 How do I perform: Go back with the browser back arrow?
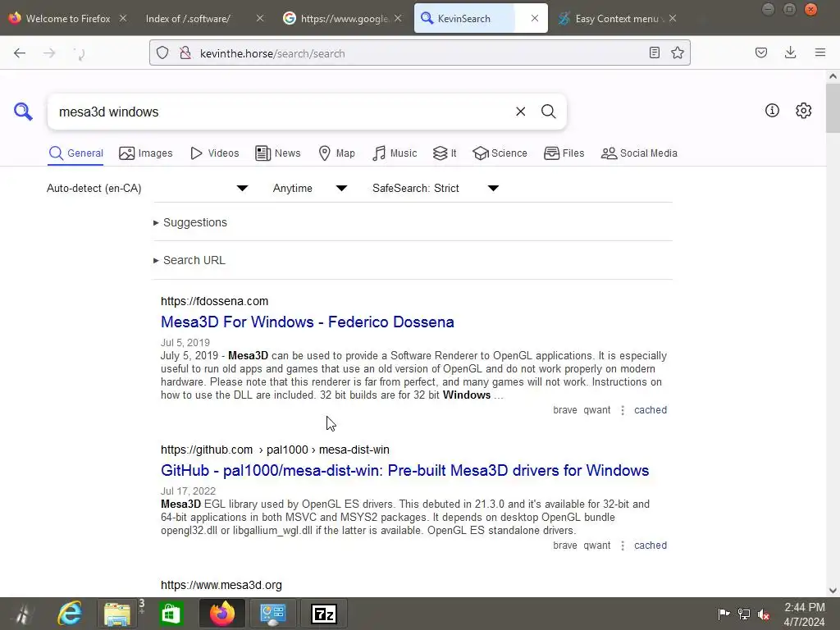20,52
